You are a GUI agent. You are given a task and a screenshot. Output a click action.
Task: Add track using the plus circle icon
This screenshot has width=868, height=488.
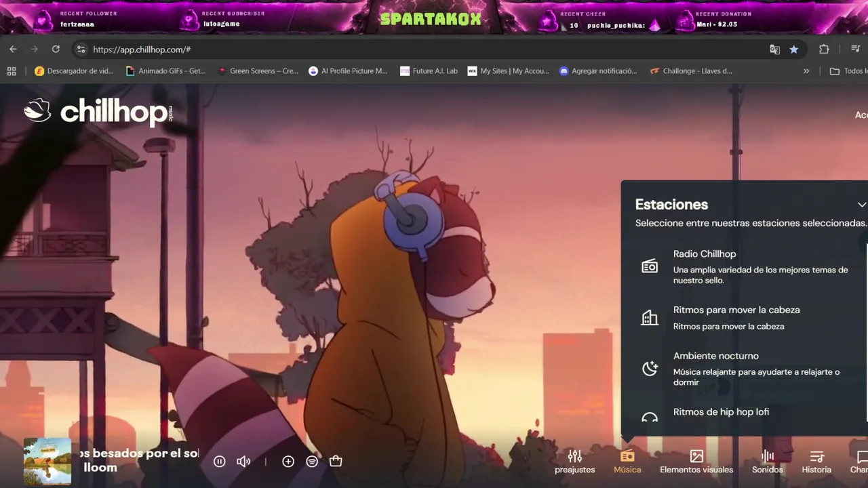(x=288, y=462)
